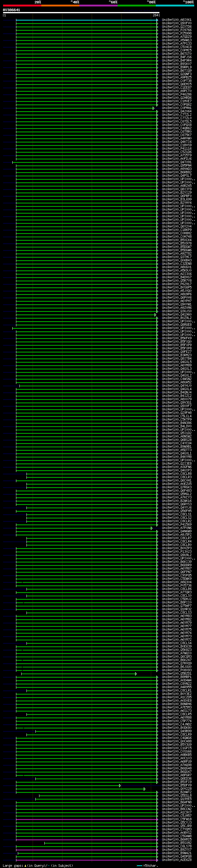Open the UniRef100_Q4T091 hit label
Image resolution: width=197 pixels, height=868 pixels.
click(176, 162)
